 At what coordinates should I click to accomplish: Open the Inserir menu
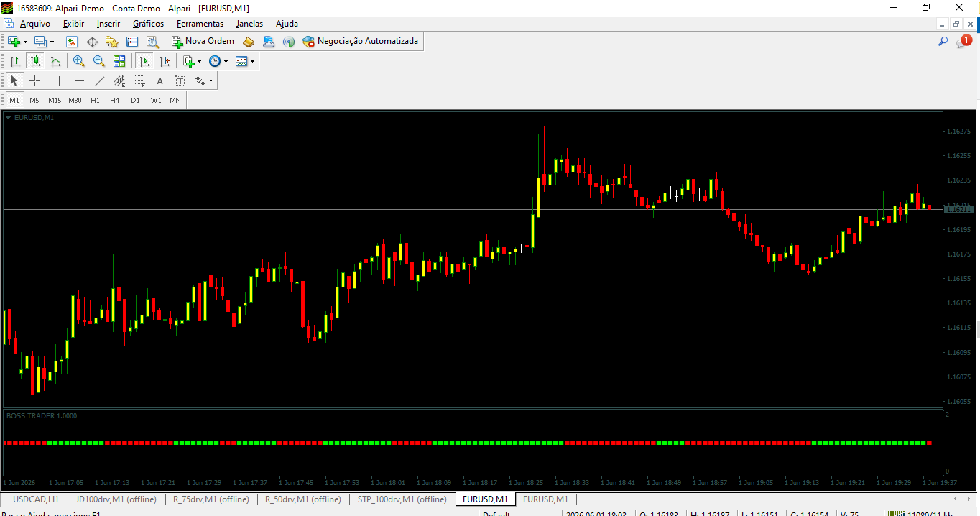coord(108,24)
